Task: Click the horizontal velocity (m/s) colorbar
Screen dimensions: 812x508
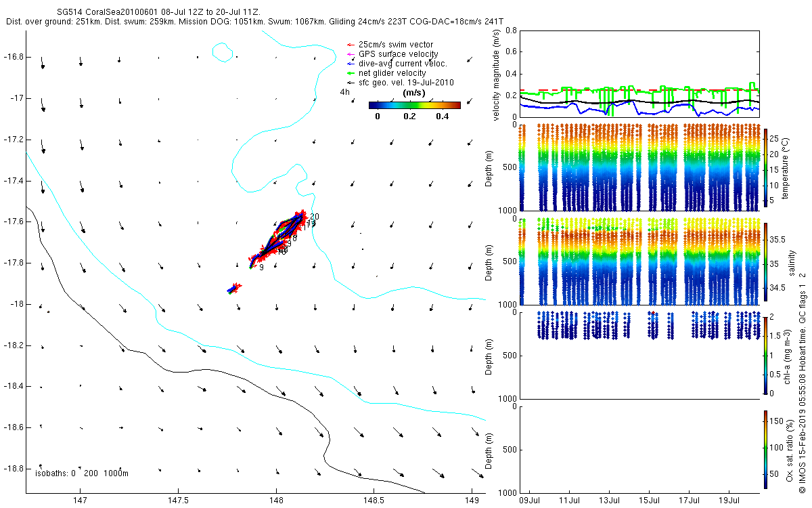Action: tap(415, 105)
